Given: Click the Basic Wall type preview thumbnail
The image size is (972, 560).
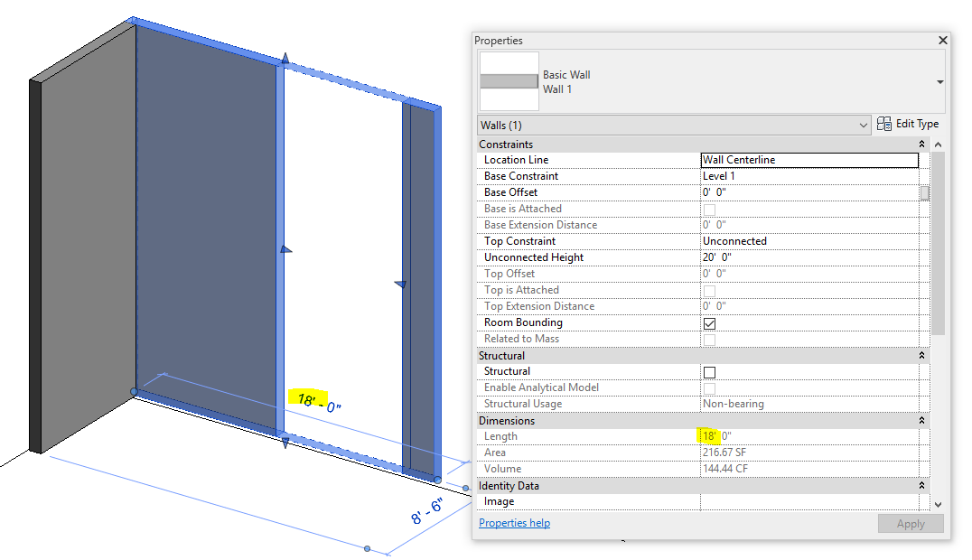Looking at the screenshot, I should tap(509, 81).
